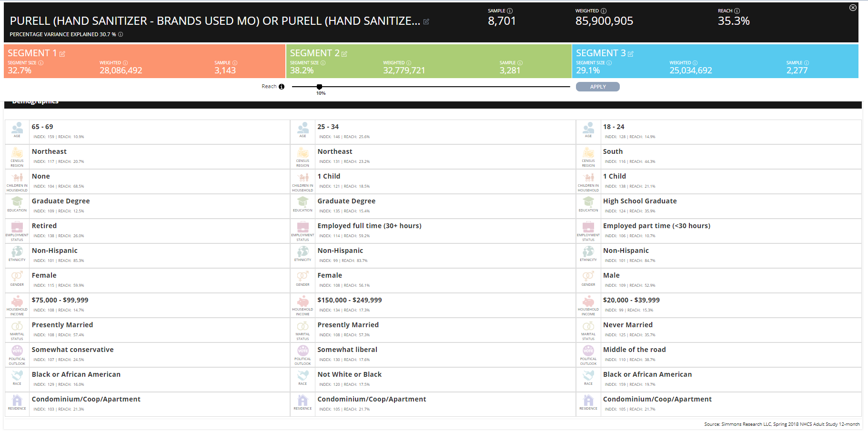
Task: Click the edit pencil icon beside the Purell title
Action: (x=426, y=21)
